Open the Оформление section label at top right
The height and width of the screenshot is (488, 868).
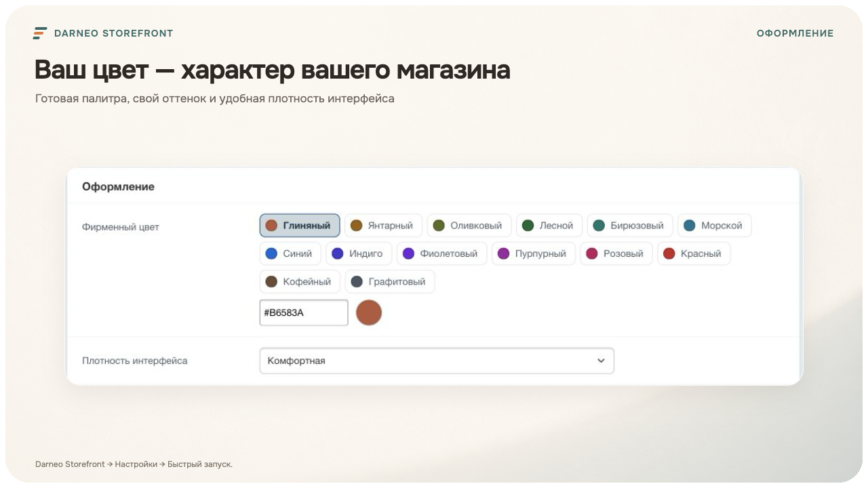click(795, 33)
